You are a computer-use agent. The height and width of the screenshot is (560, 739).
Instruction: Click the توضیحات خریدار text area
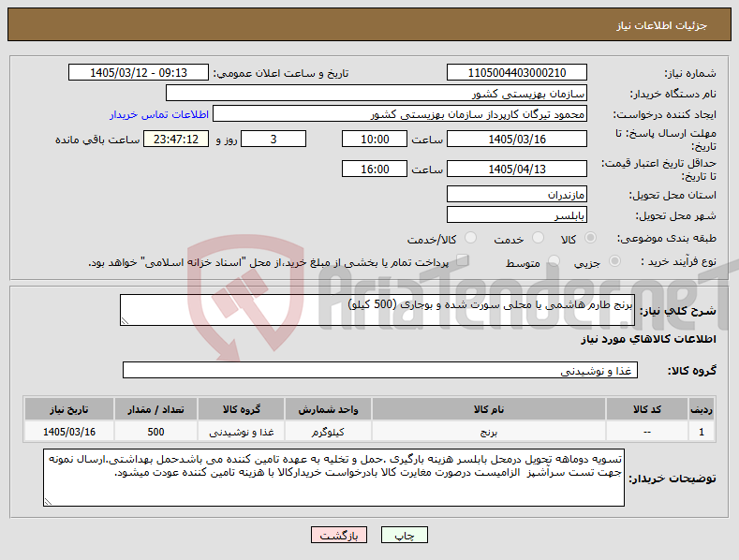[x=333, y=478]
